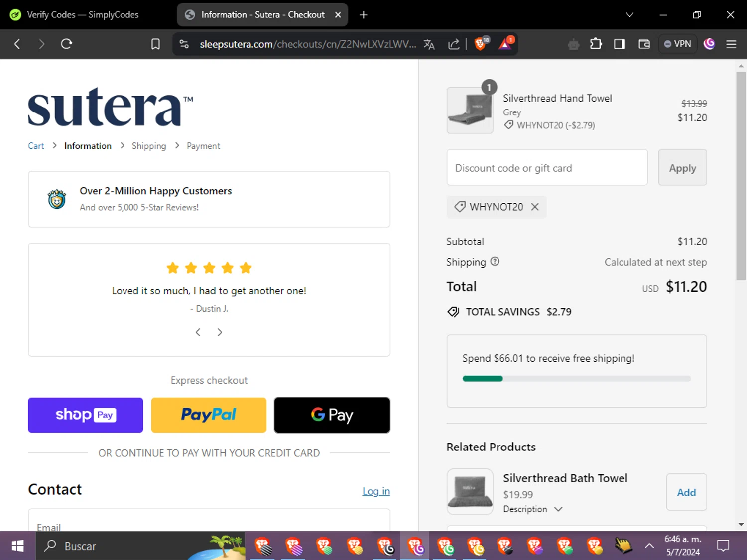Show next customer review
The image size is (747, 560).
220,332
